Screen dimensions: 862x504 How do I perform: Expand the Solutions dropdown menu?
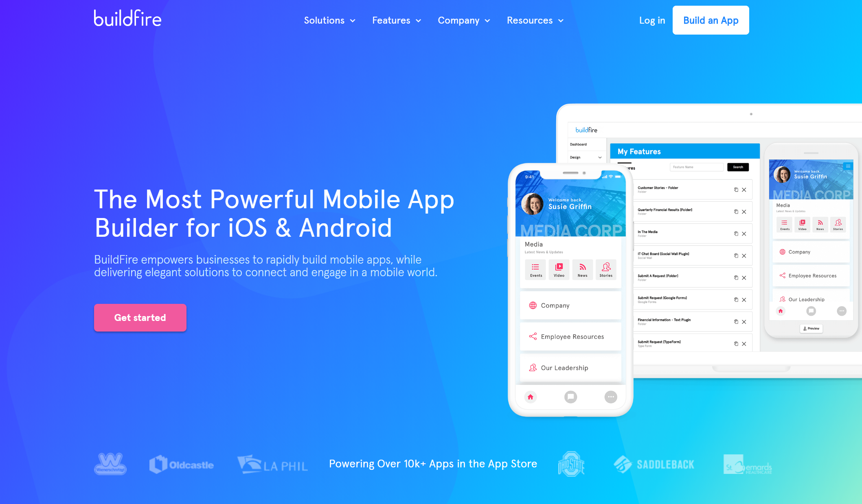328,20
